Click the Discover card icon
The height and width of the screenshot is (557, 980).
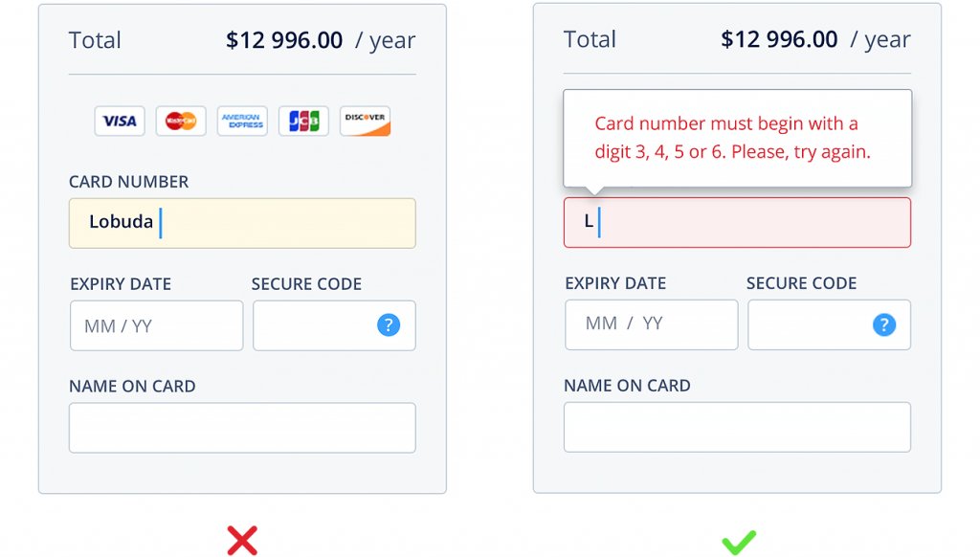pyautogui.click(x=365, y=121)
